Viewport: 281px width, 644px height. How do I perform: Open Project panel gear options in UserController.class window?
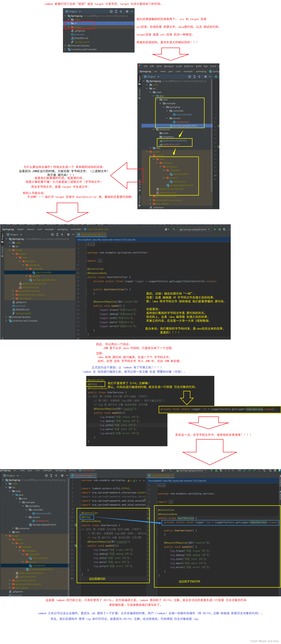[68, 235]
